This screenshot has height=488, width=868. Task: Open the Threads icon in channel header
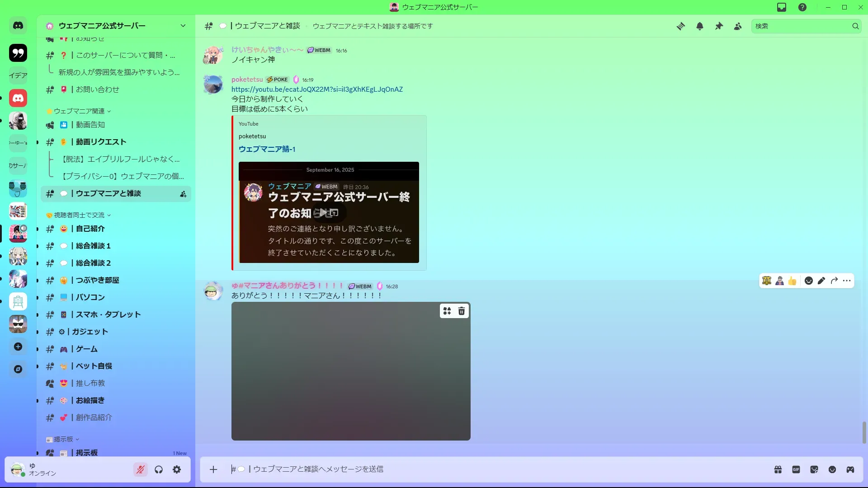[x=680, y=26]
